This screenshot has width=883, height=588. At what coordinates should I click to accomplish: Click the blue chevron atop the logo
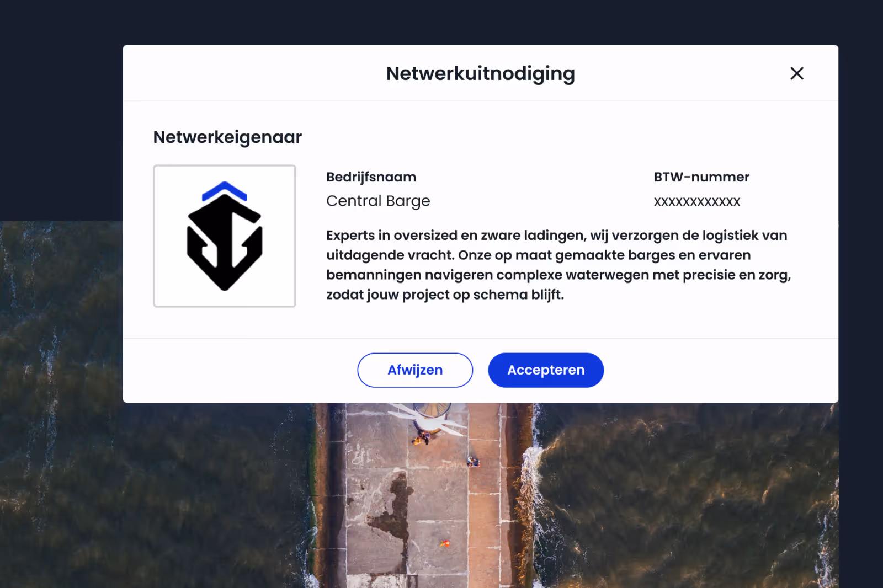pyautogui.click(x=224, y=191)
